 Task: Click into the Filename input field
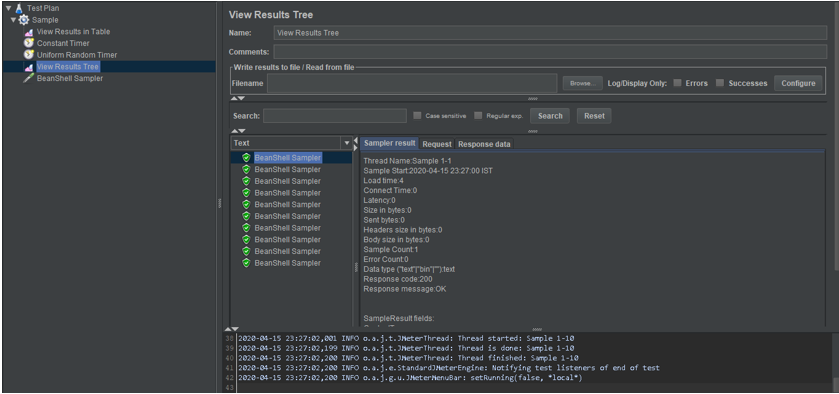(x=412, y=84)
